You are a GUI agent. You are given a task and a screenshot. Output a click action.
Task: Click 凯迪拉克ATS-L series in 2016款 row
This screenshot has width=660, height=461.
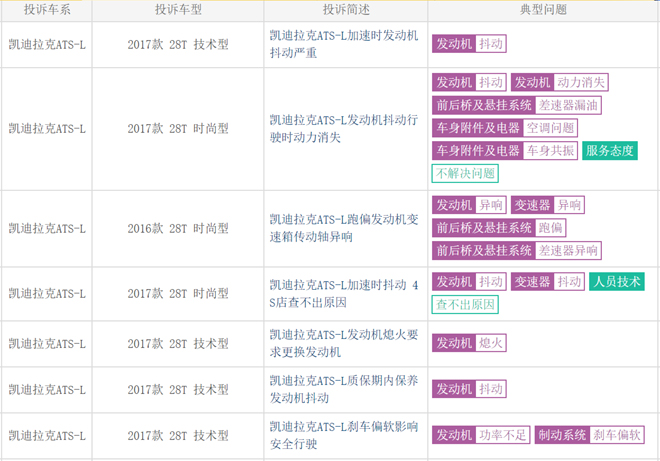[47, 228]
